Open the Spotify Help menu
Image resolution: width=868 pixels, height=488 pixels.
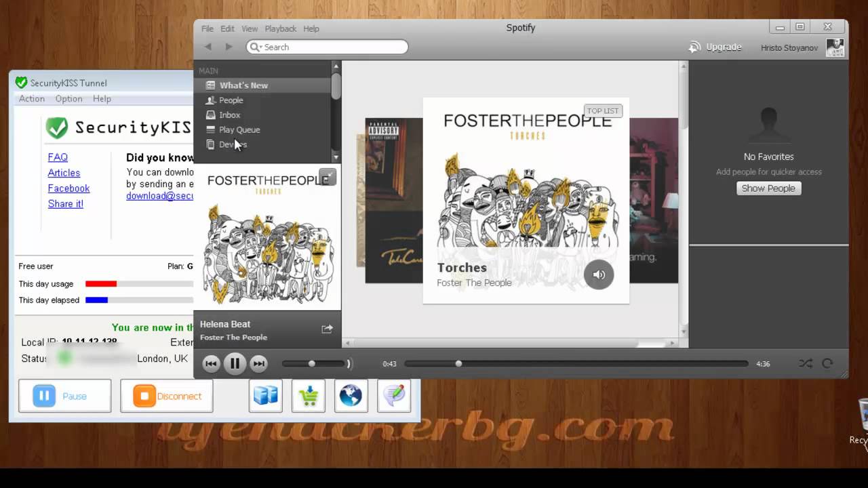pyautogui.click(x=311, y=28)
